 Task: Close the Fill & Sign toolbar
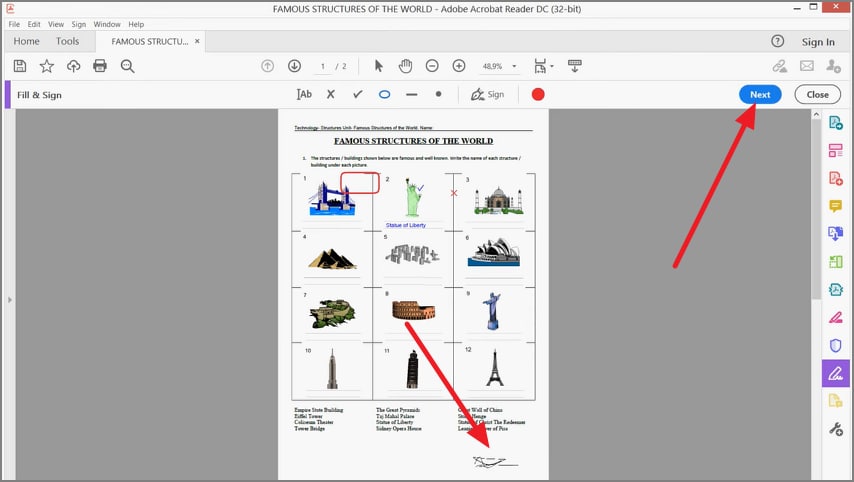pos(818,94)
